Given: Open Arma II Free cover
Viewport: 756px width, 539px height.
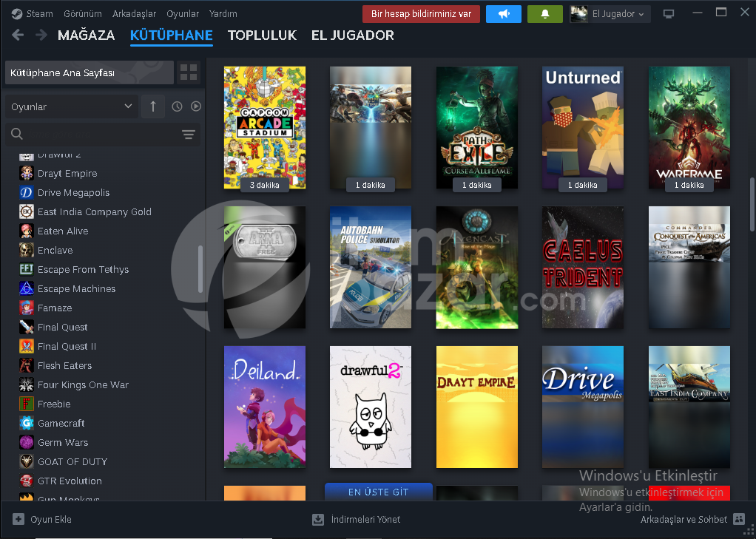Looking at the screenshot, I should (x=264, y=267).
